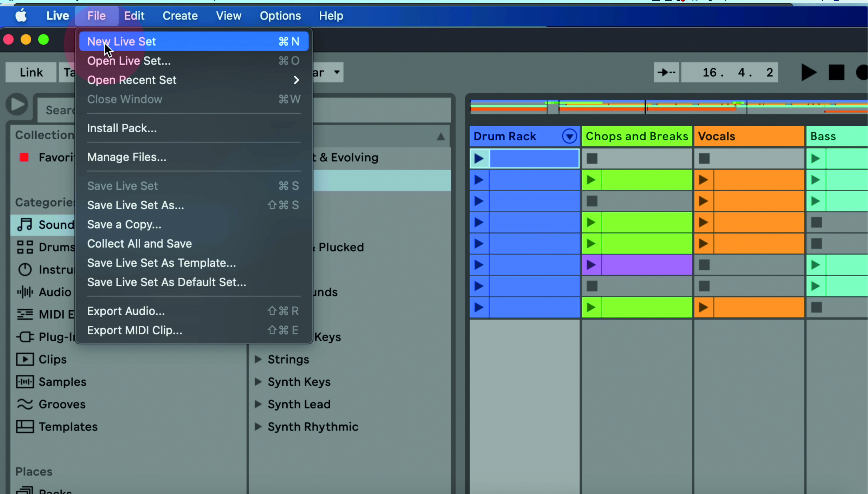868x494 pixels.
Task: Start playback with the transport Play button
Action: coord(809,73)
